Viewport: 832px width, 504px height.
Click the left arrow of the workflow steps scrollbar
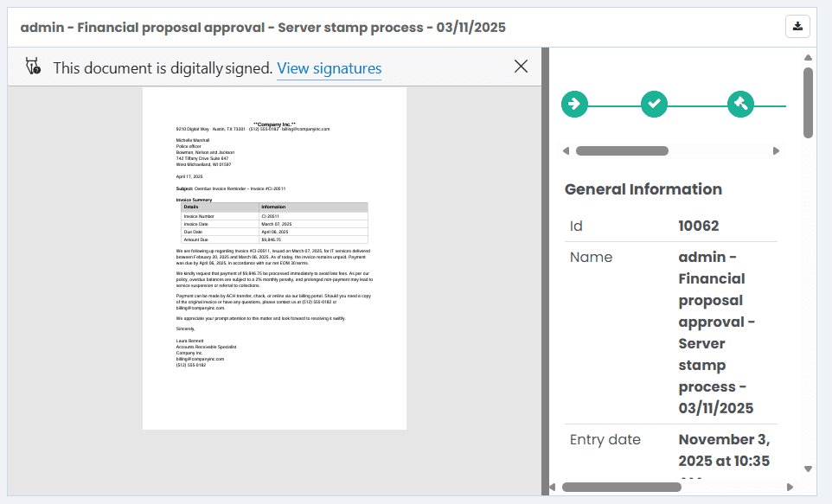click(566, 151)
